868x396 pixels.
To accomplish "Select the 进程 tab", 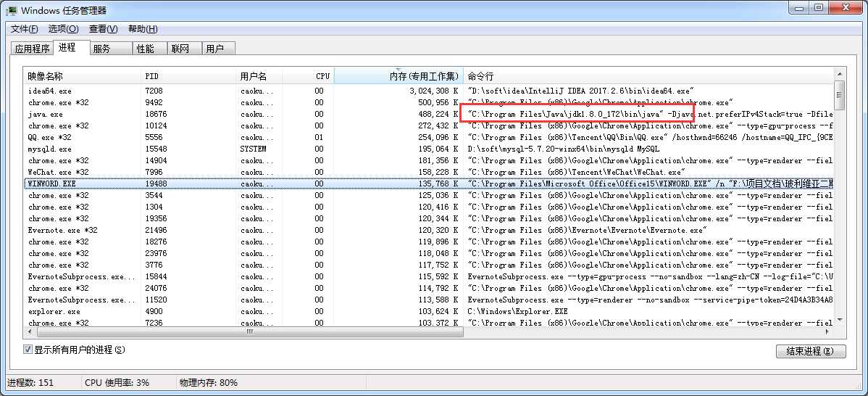I will tap(72, 48).
